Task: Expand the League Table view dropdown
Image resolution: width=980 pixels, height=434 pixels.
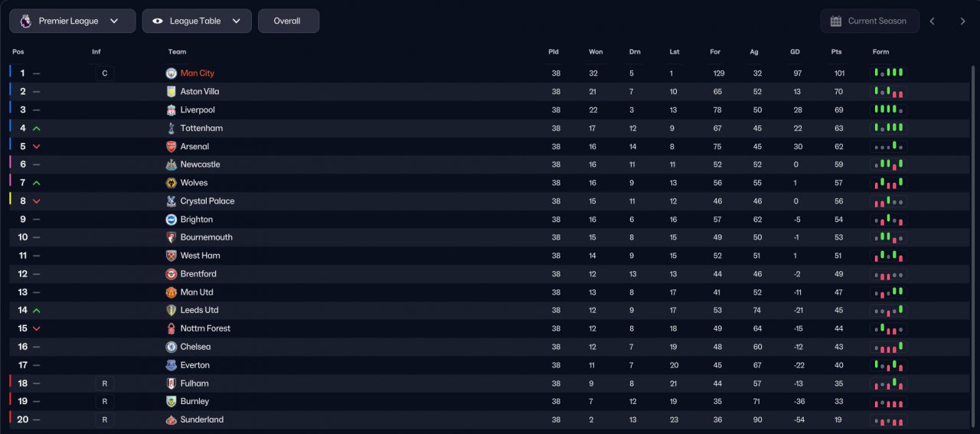Action: point(197,21)
